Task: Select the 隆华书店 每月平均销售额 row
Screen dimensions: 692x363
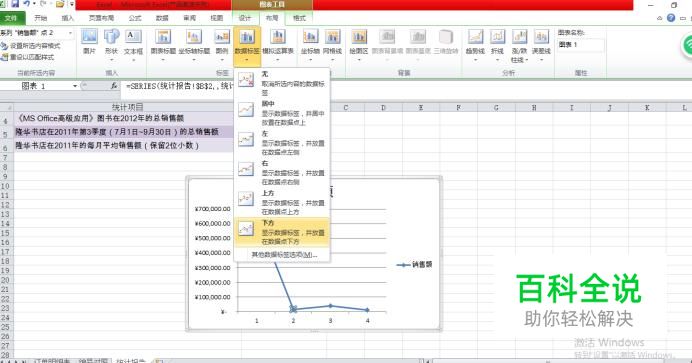Action: tap(124, 145)
